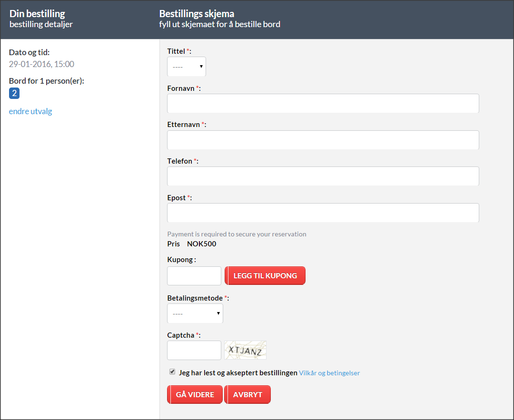Uncheck the terms acceptance checkbox
This screenshot has height=420, width=514.
(x=172, y=371)
